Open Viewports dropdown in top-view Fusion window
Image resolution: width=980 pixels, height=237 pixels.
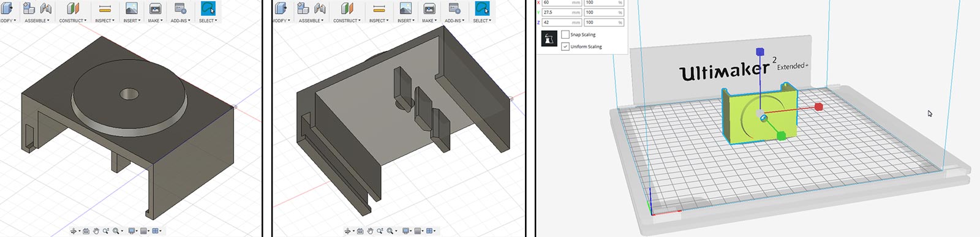pos(156,231)
